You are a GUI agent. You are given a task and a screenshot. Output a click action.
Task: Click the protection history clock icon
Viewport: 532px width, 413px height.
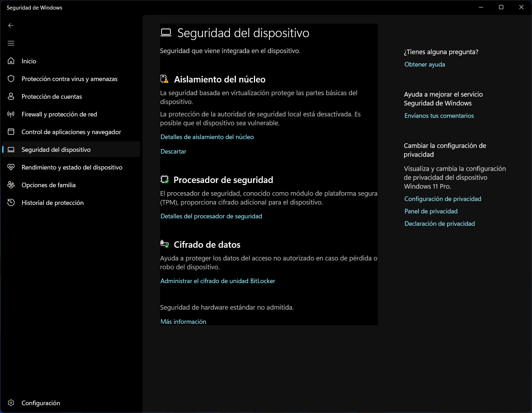click(x=11, y=202)
